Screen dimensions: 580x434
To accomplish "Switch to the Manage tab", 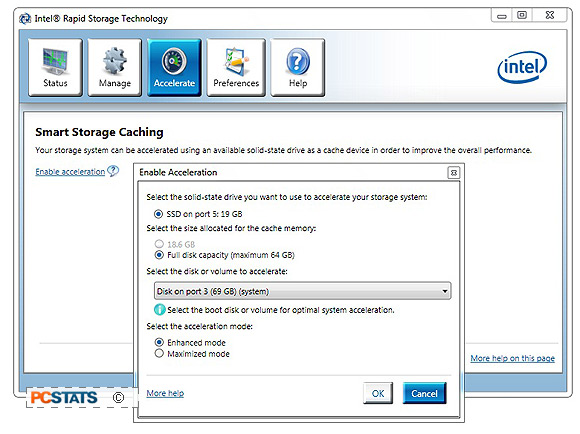I will 115,67.
